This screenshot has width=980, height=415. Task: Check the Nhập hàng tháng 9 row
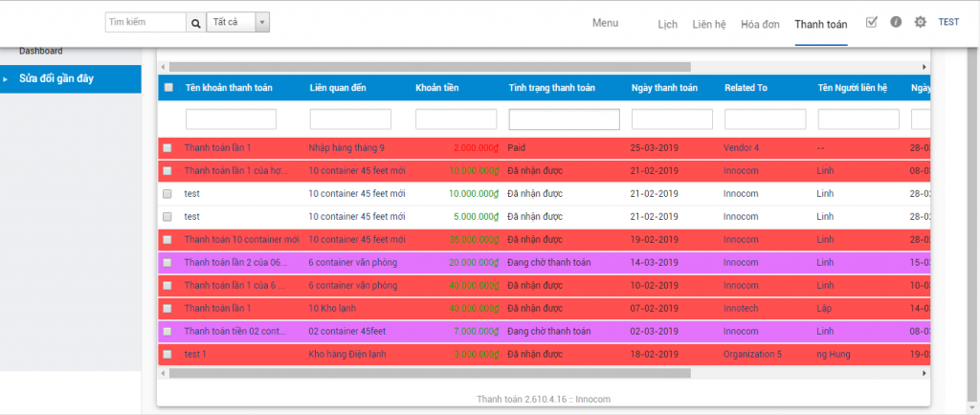(x=167, y=148)
